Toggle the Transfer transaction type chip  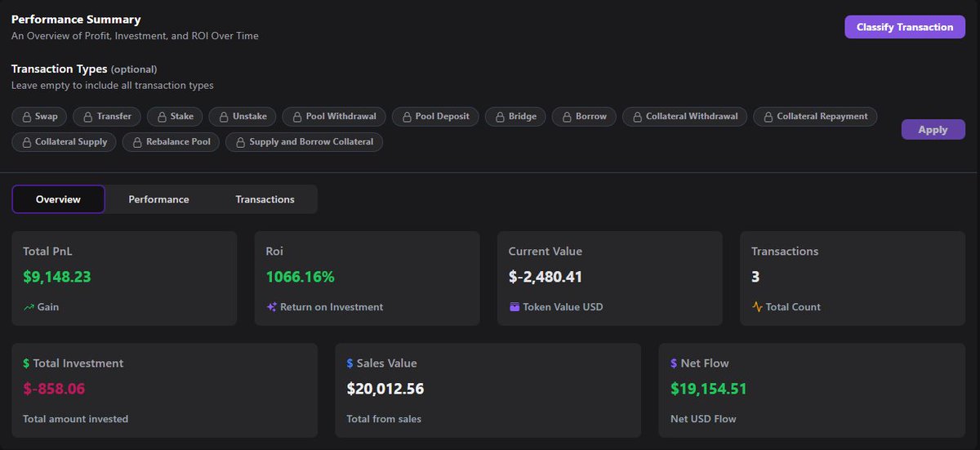pos(107,117)
